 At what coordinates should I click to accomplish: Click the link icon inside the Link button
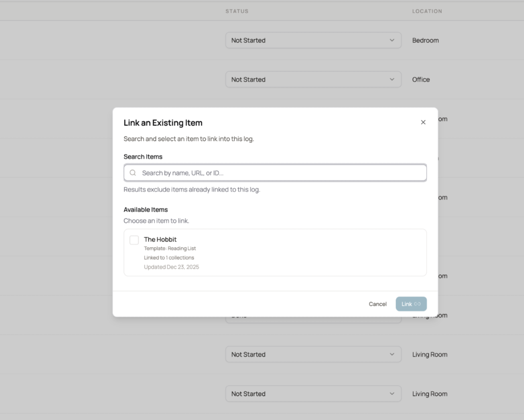[418, 304]
